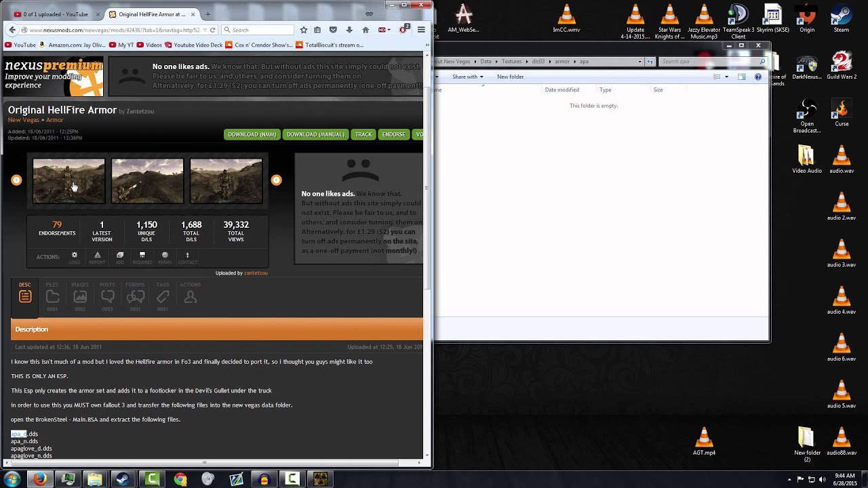
Task: Click New folder in the Explorer window
Action: pyautogui.click(x=510, y=77)
